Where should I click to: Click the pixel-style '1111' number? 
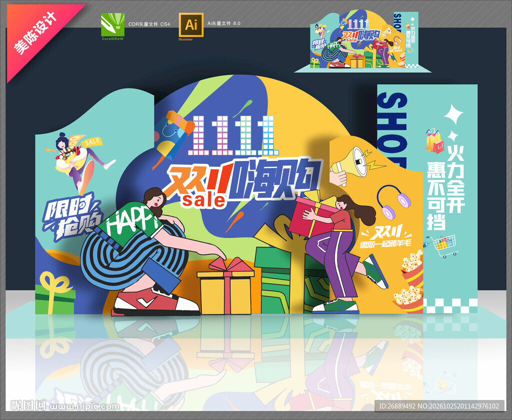pyautogui.click(x=234, y=135)
